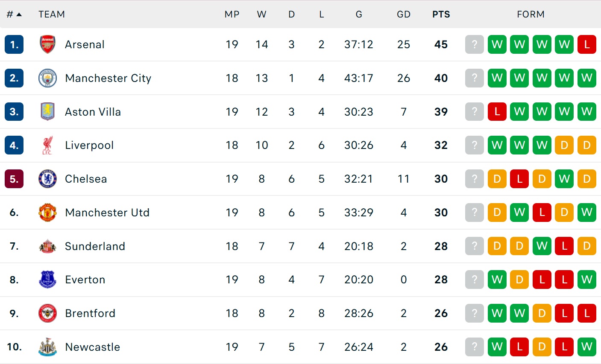Viewport: 601px width, 364px height.
Task: Click Arsenal's red L form badge
Action: coord(586,44)
